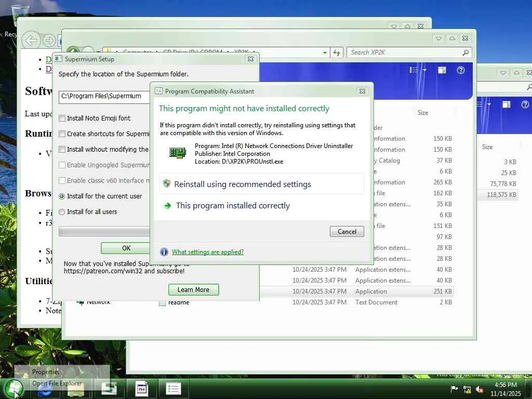Open the File Explorer folder taskbar icon
The width and height of the screenshot is (532, 399).
click(76, 389)
